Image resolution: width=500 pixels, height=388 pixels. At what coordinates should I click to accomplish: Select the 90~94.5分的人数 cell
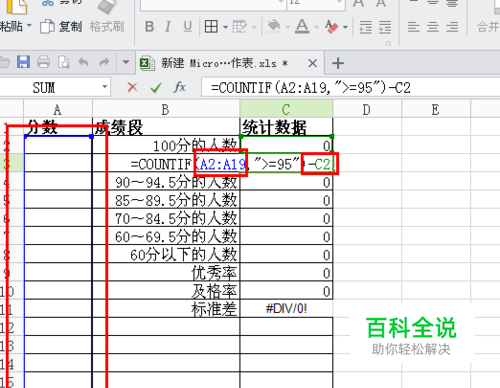click(166, 182)
